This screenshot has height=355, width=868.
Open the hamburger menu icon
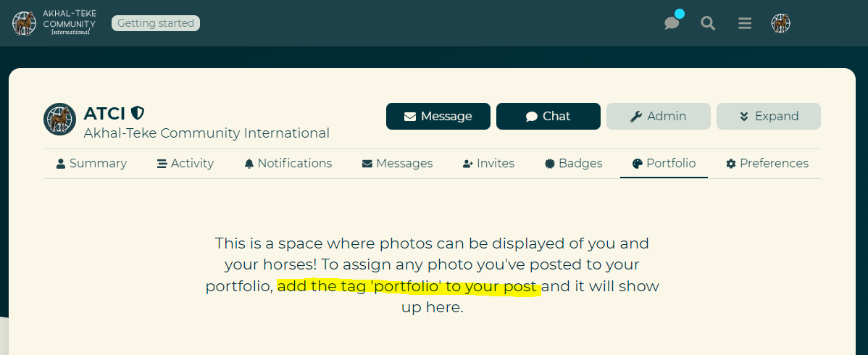[x=745, y=23]
